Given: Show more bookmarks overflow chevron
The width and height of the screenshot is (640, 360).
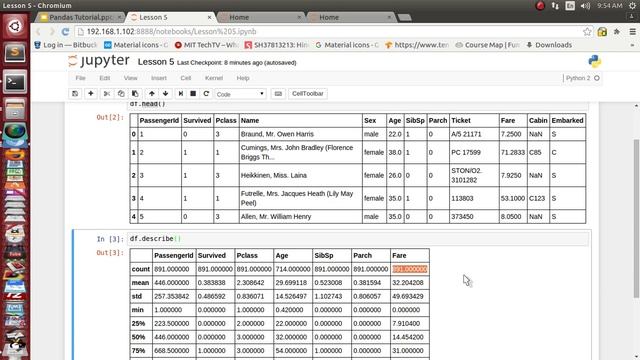Looking at the screenshot, I should [x=632, y=45].
